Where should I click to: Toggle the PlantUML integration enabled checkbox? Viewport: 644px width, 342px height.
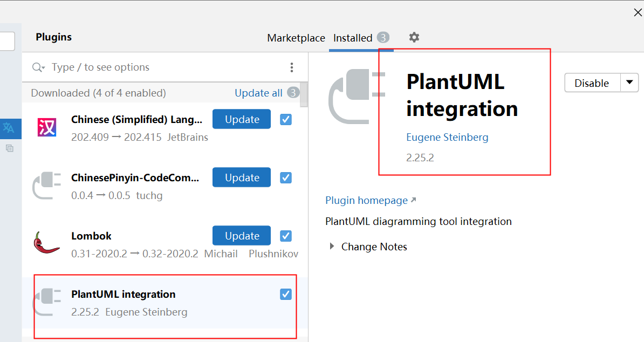point(286,295)
